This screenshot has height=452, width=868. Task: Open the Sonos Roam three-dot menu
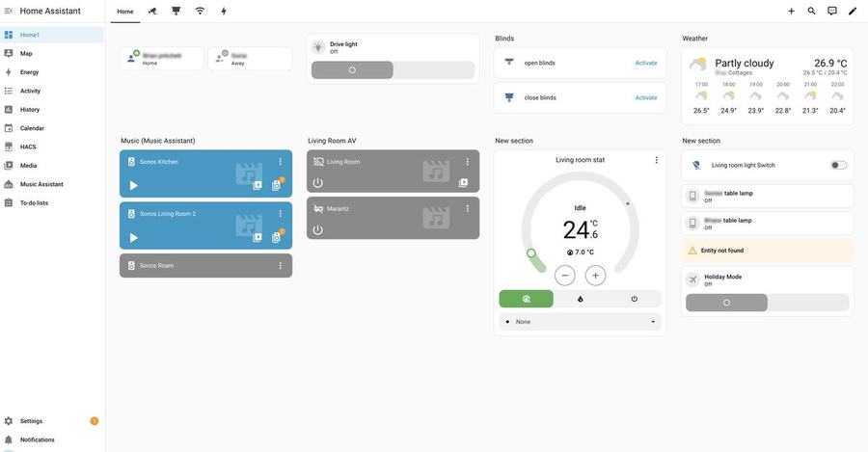pyautogui.click(x=280, y=266)
